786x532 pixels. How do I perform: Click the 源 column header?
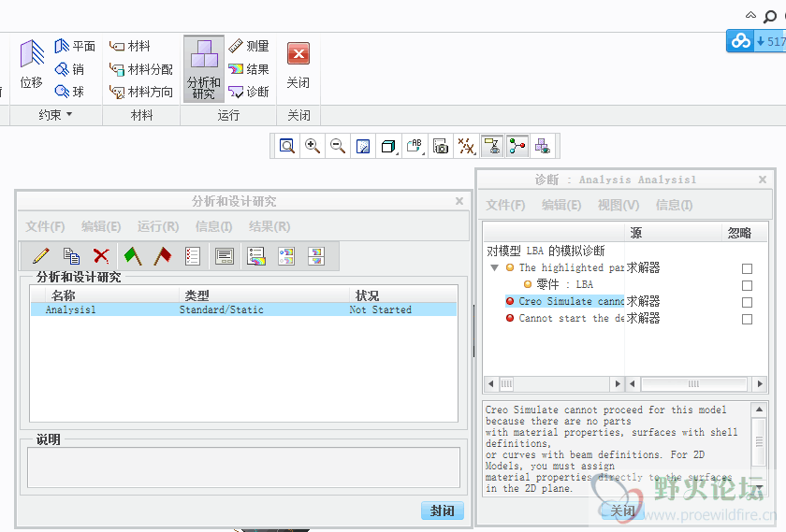coord(673,233)
